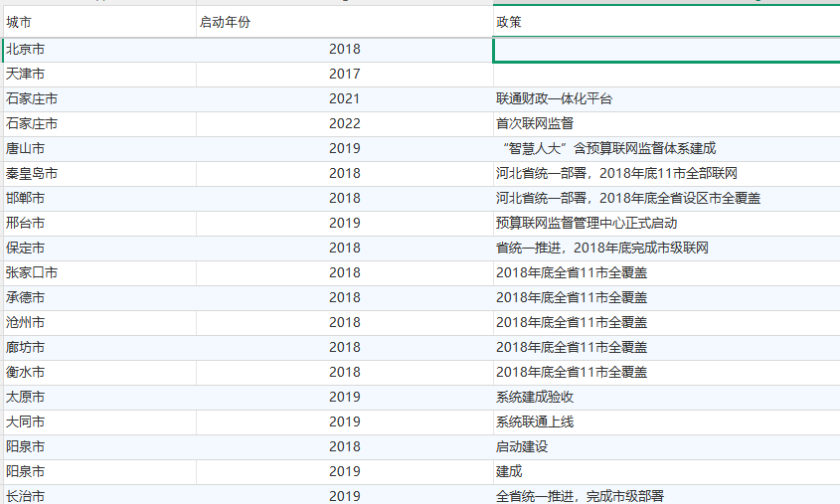This screenshot has height=504, width=840.
Task: Click the 2019 year cell in the 建成 row
Action: (x=345, y=472)
